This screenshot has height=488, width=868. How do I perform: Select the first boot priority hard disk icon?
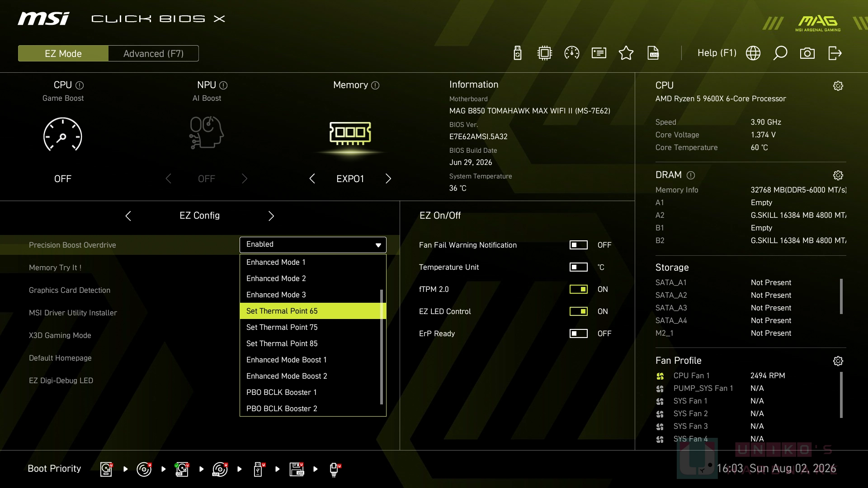click(x=106, y=469)
